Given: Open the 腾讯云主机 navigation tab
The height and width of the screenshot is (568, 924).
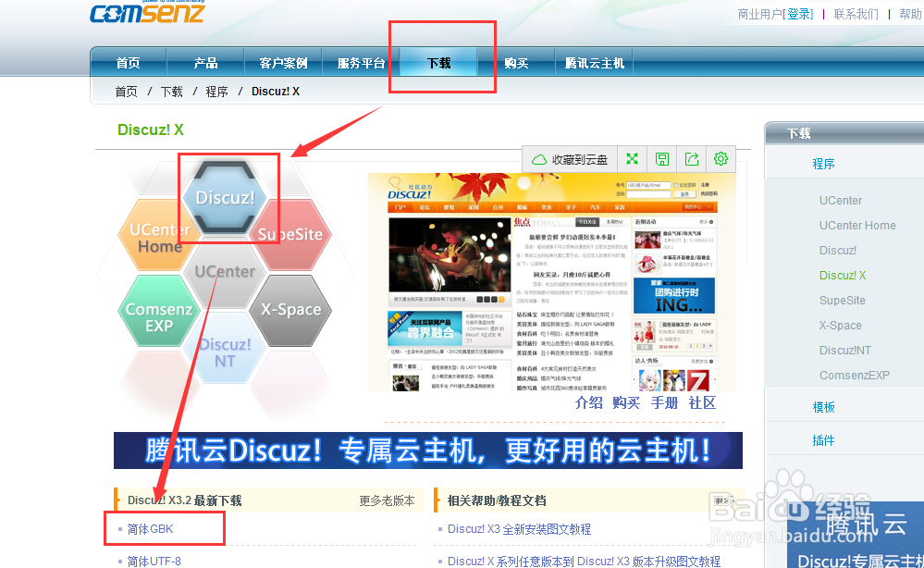Looking at the screenshot, I should click(x=594, y=63).
